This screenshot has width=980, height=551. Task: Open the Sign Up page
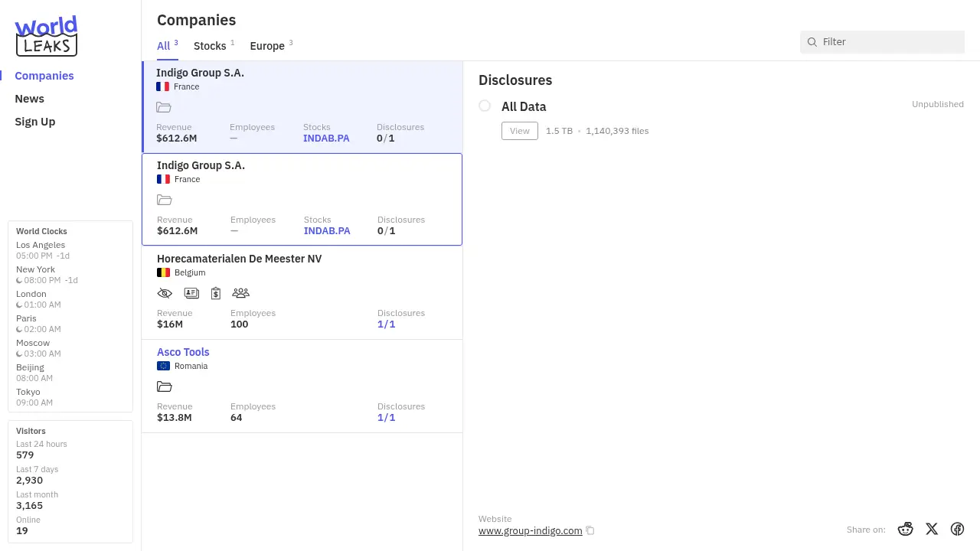pos(34,122)
